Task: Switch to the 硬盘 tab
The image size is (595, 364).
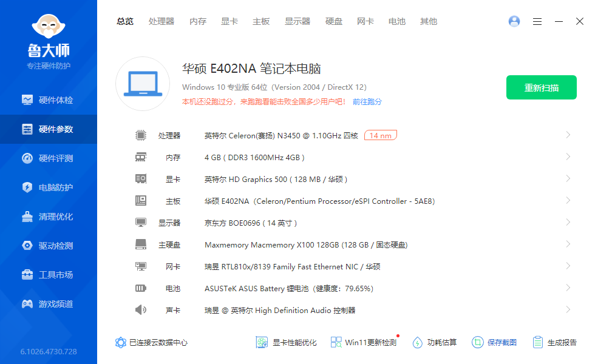Action: 334,22
